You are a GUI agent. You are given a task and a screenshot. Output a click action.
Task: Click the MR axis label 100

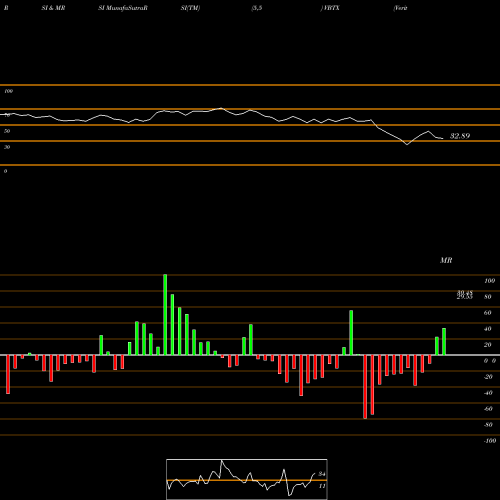tap(490, 281)
